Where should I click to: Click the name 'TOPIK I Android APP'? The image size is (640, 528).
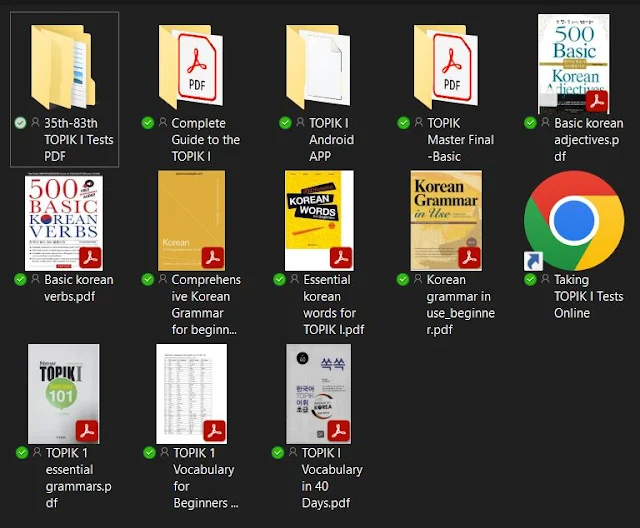click(331, 140)
